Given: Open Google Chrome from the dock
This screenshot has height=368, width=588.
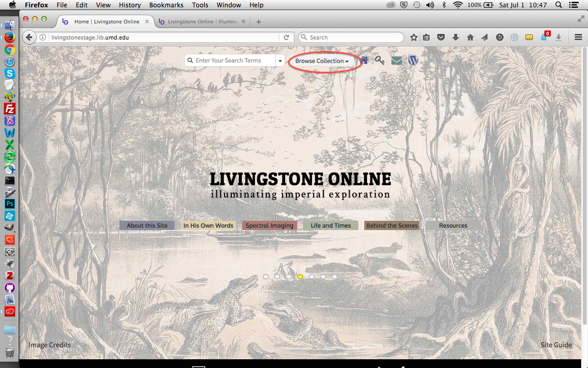Looking at the screenshot, I should pyautogui.click(x=10, y=50).
